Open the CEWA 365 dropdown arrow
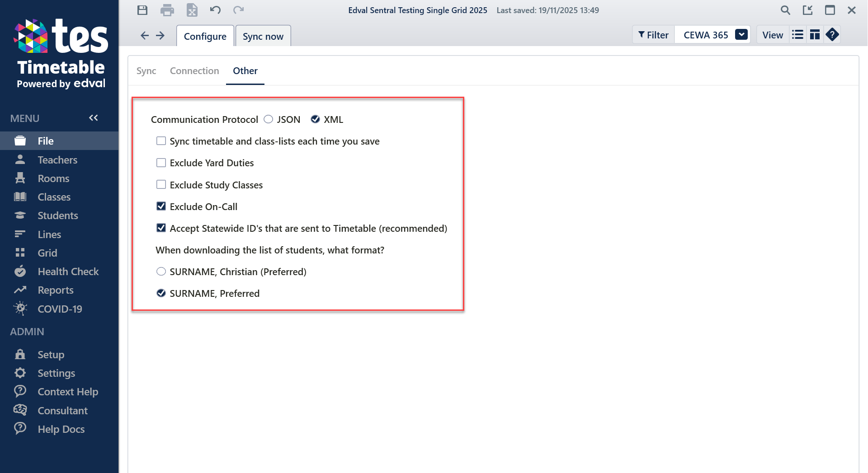 coord(741,35)
